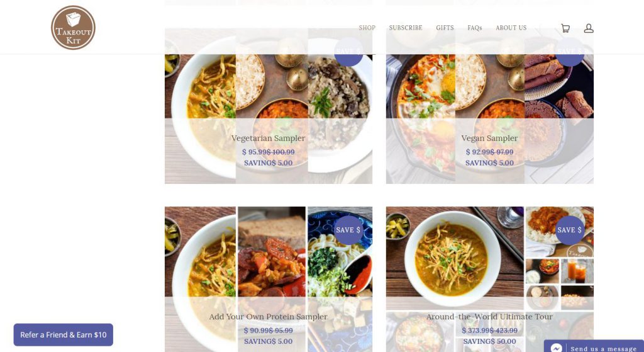Navigate to ABOUT US
The width and height of the screenshot is (644, 352).
[511, 28]
